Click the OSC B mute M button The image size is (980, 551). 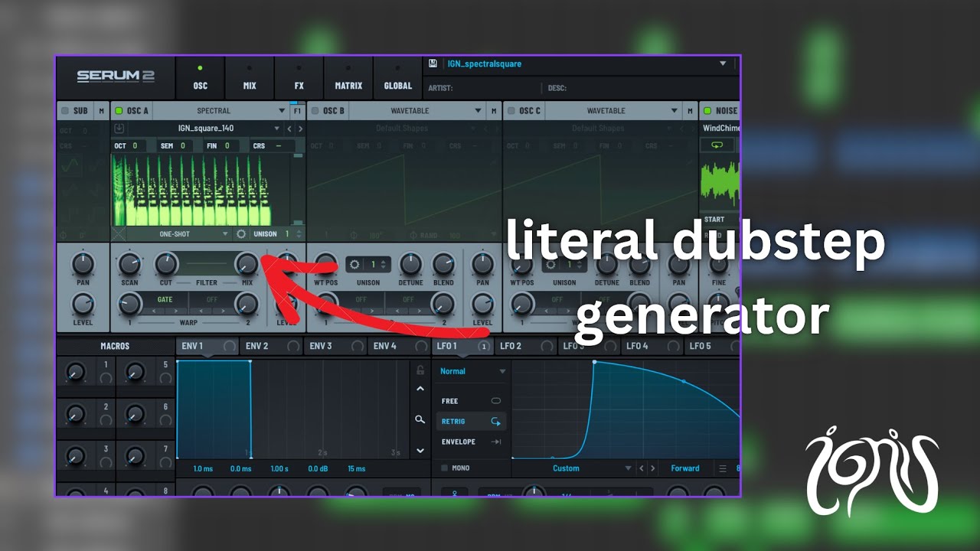(494, 111)
